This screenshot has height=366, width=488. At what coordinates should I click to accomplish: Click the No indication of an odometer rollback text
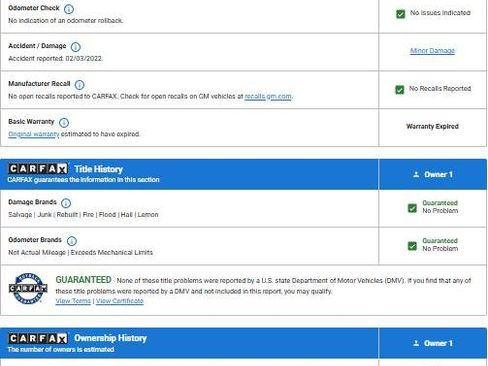coord(66,20)
